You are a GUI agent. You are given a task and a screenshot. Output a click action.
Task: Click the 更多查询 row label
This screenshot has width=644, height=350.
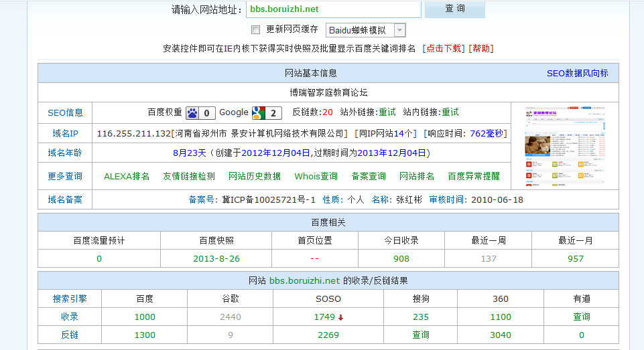point(65,176)
